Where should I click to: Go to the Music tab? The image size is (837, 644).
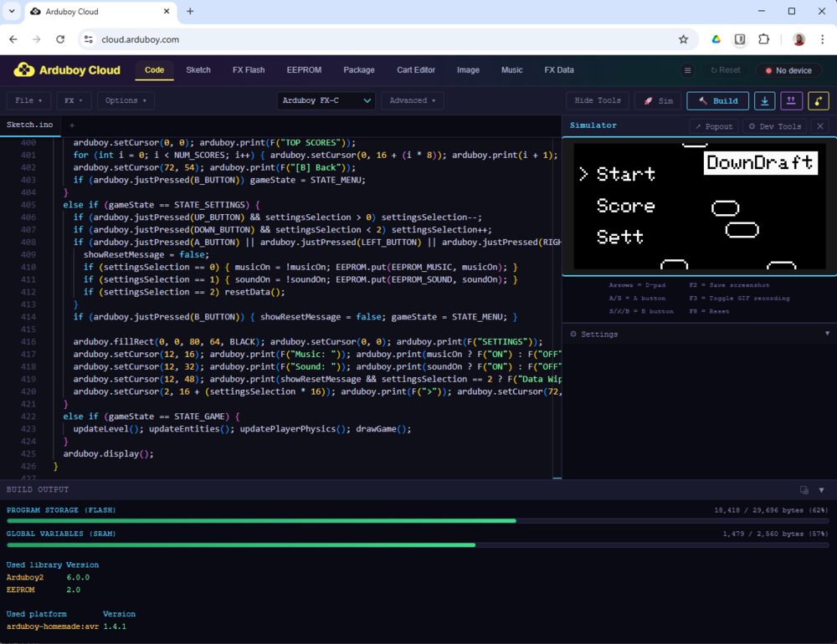click(512, 70)
